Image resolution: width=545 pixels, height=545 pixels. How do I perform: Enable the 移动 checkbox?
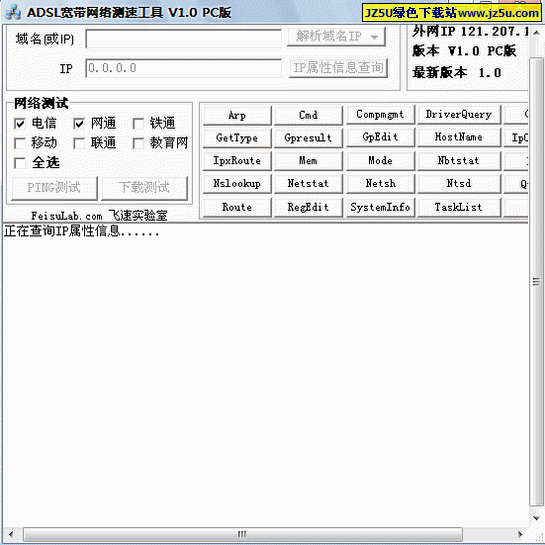tap(19, 143)
